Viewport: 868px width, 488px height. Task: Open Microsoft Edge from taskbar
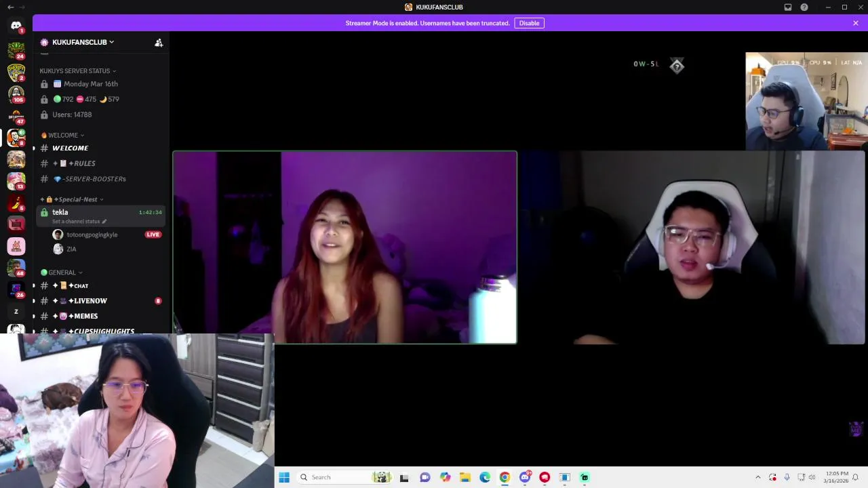485,477
